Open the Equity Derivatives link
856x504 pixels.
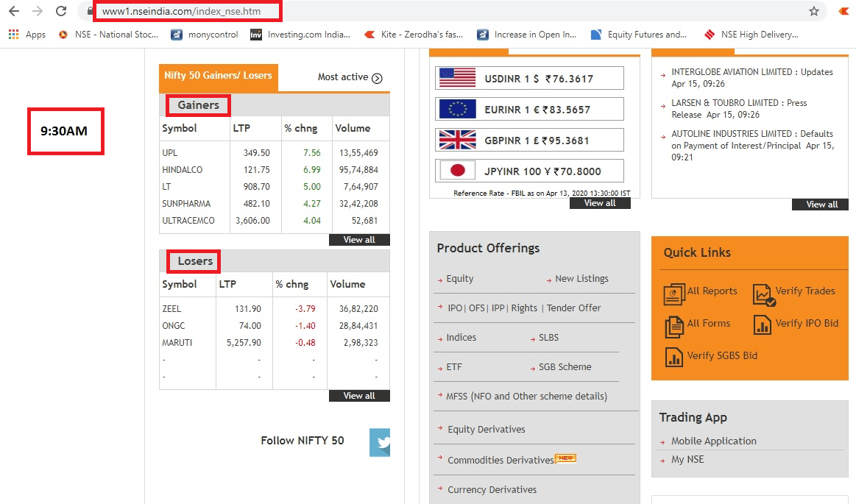487,429
